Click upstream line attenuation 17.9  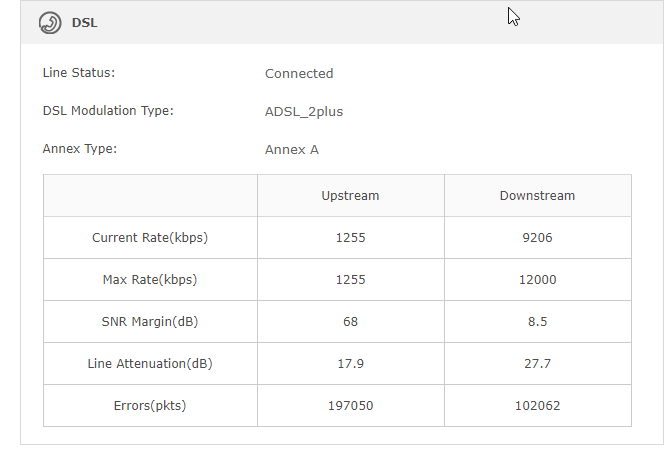351,364
